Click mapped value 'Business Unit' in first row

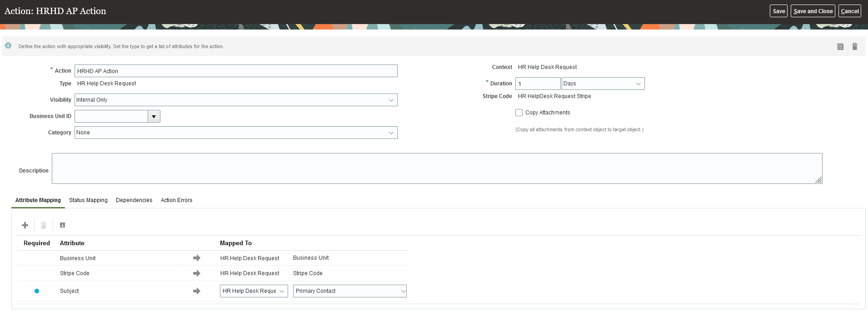coord(311,258)
